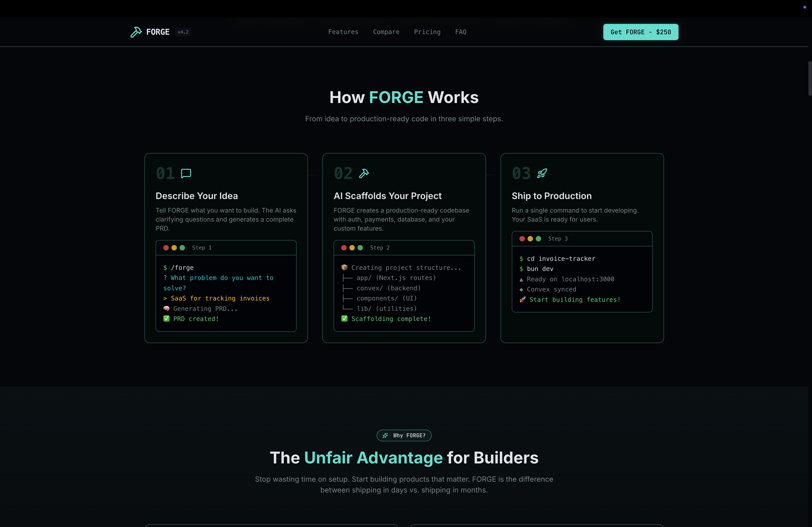Click the Why FORGE? pill badge
This screenshot has width=812, height=527.
[404, 435]
